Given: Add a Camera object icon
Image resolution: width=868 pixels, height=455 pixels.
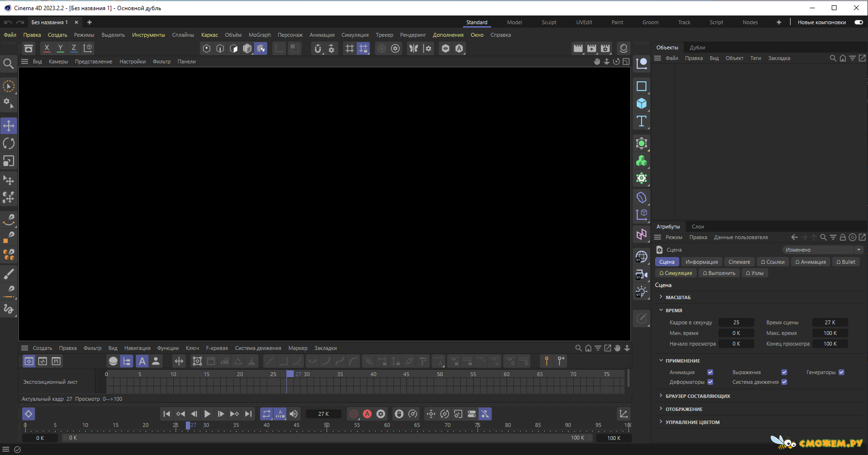Looking at the screenshot, I should coord(642,274).
